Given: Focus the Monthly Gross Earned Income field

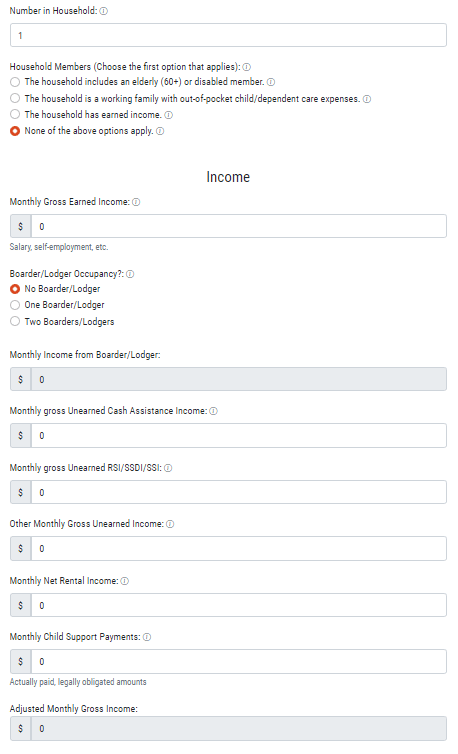Looking at the screenshot, I should (239, 226).
